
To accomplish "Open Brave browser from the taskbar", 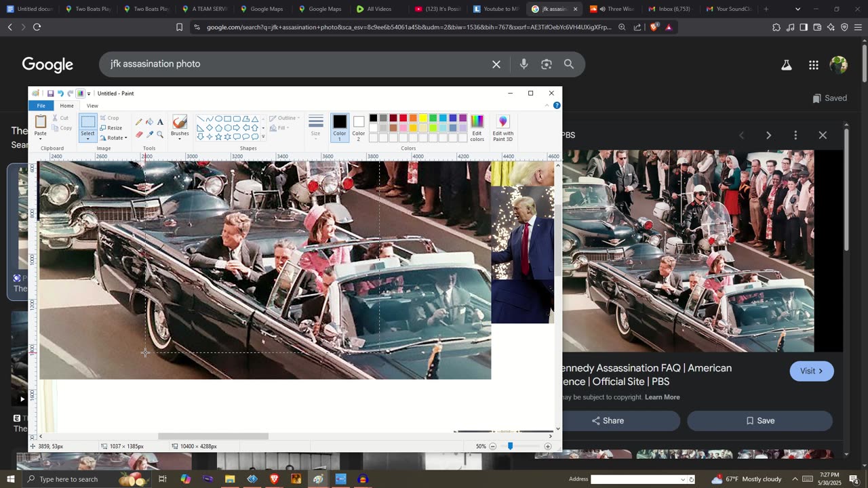I will click(274, 479).
